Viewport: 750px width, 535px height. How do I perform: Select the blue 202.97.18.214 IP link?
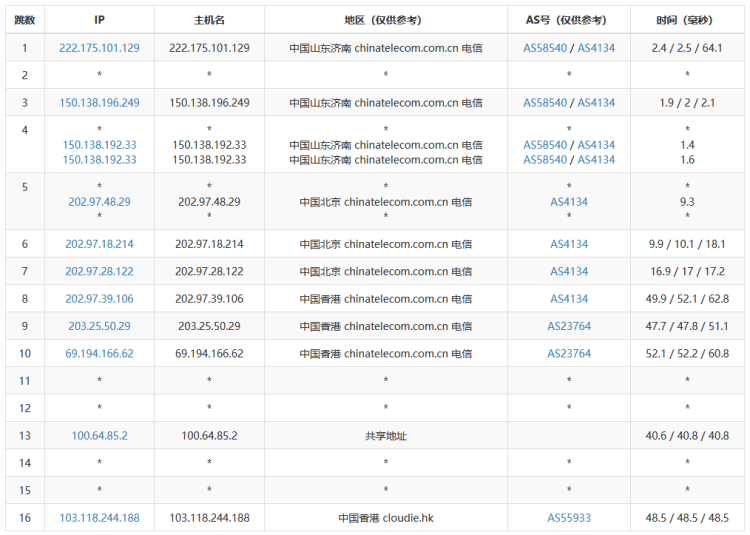pos(99,244)
